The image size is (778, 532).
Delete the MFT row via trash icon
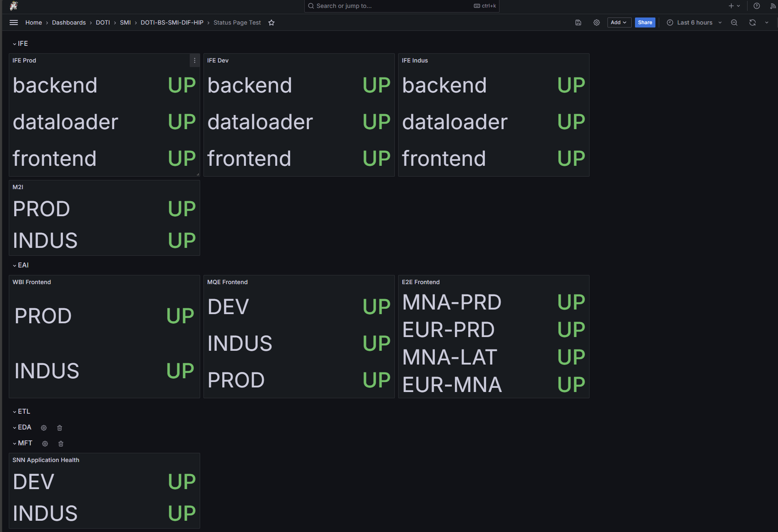(x=61, y=443)
